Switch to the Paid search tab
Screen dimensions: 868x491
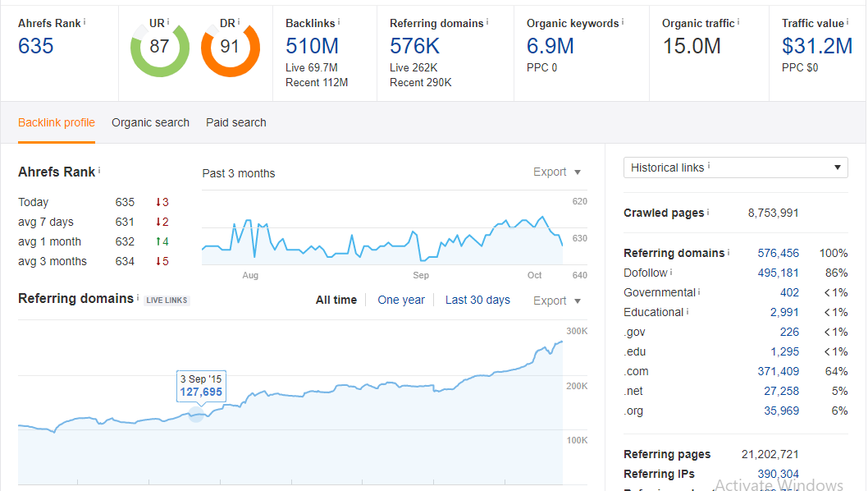235,122
